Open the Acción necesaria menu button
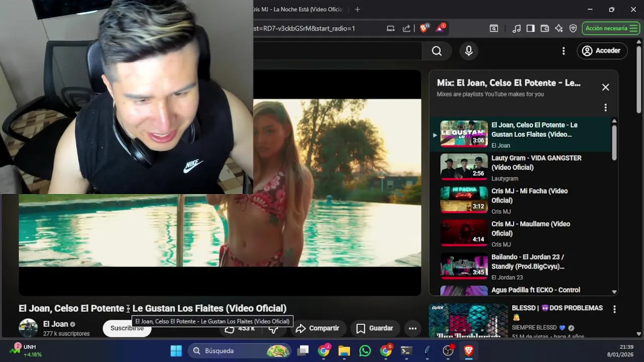The height and width of the screenshot is (362, 644). click(x=611, y=28)
